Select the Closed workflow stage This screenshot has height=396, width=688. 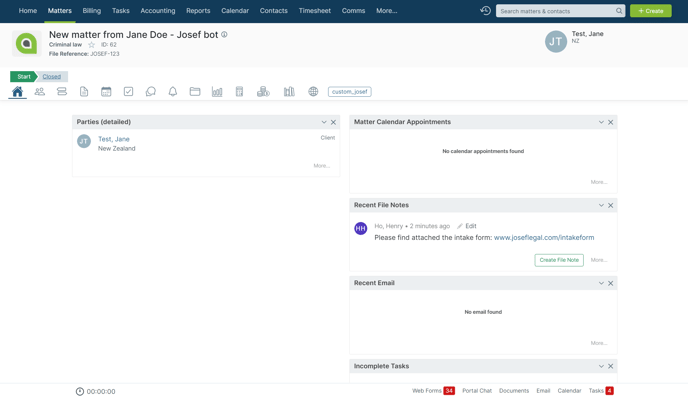pos(52,77)
